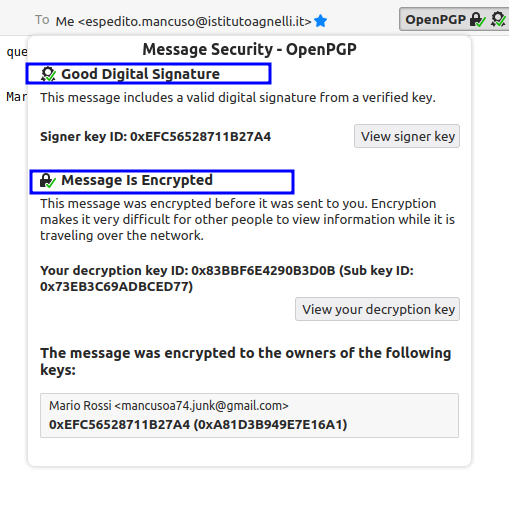Viewport: 509px width, 521px height.
Task: Open the OpenPGP message security button
Action: coord(454,20)
